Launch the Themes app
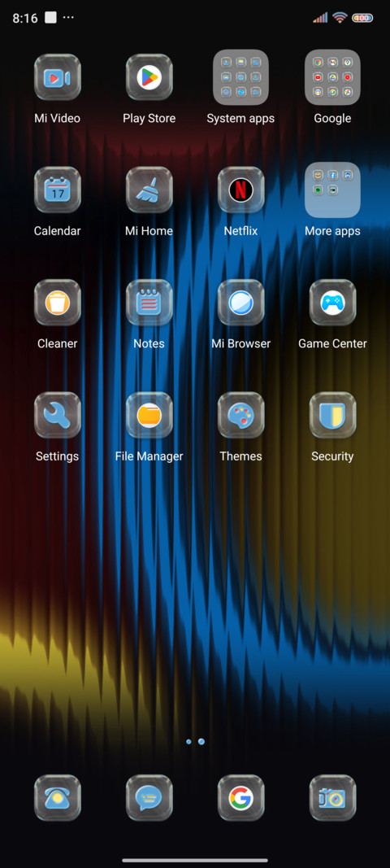This screenshot has width=390, height=868. (x=240, y=415)
